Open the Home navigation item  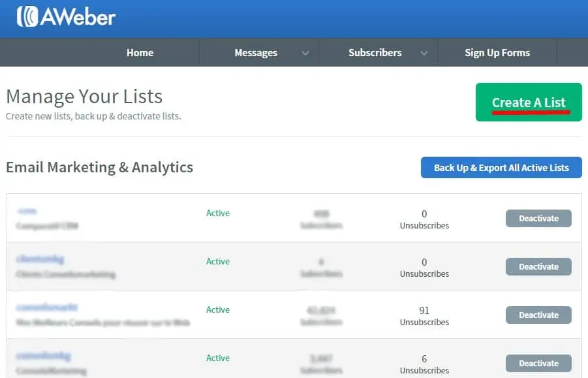(140, 52)
